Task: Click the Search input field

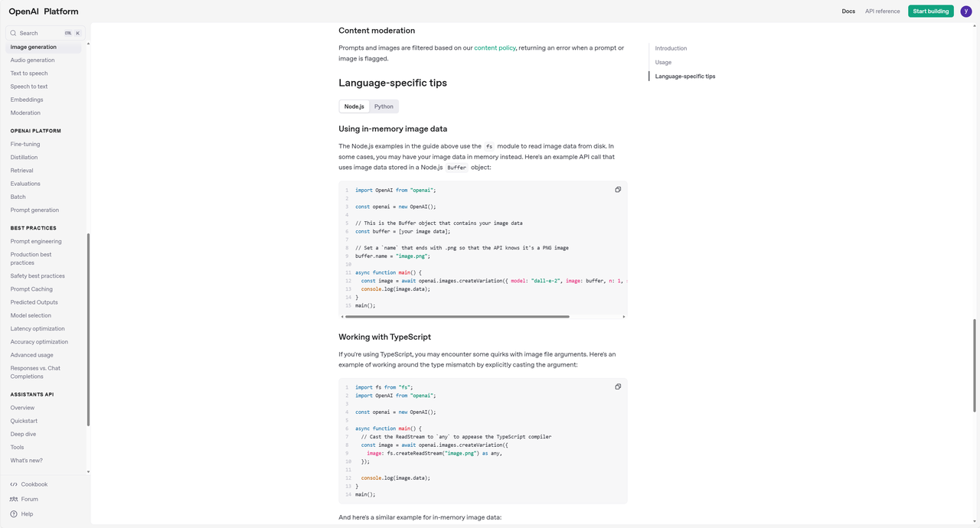Action: (45, 33)
